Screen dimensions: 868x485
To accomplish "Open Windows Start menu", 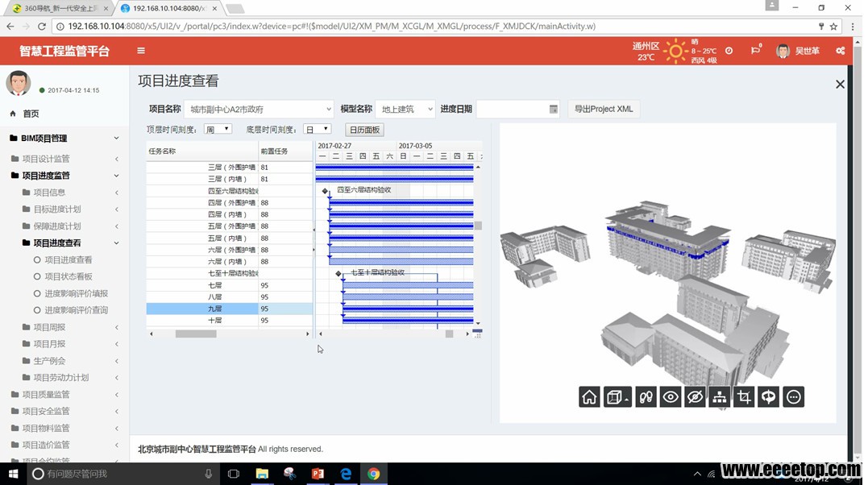I will coord(13,474).
